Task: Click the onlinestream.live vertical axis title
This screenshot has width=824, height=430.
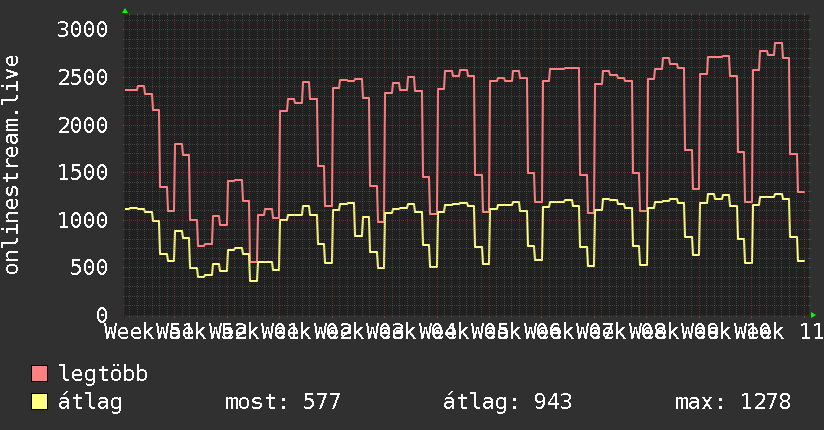Action: coord(12,165)
